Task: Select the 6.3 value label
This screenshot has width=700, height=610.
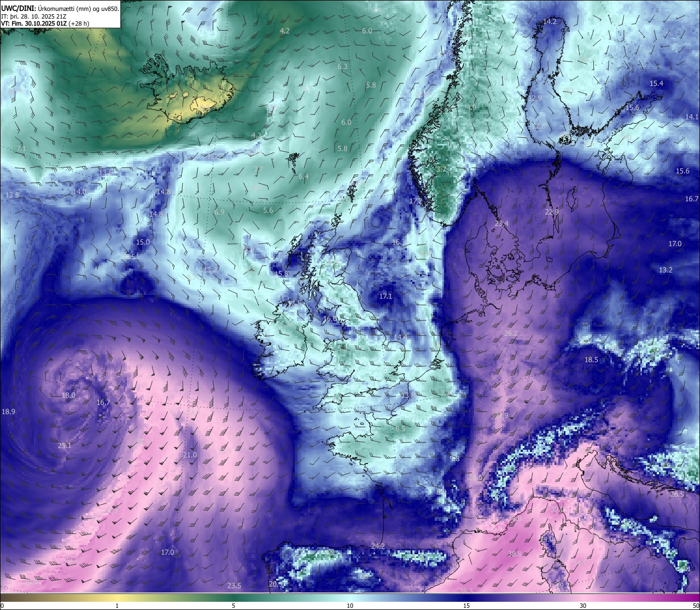Action: [342, 66]
